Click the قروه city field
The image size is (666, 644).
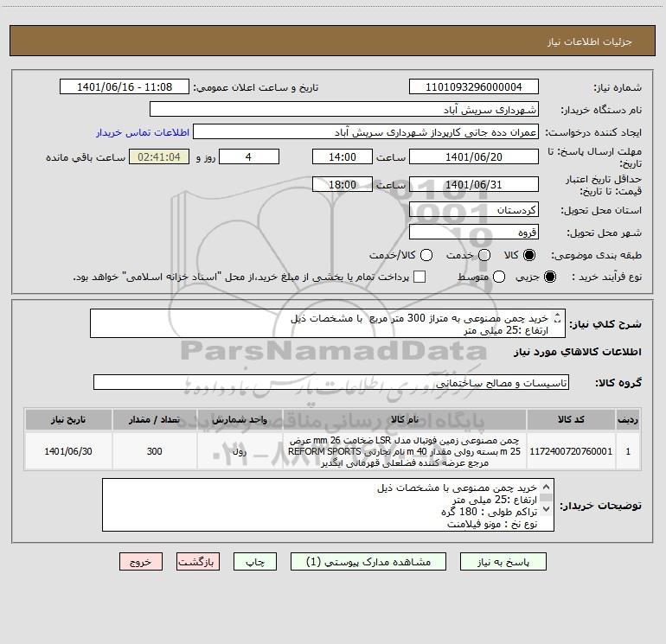click(x=474, y=233)
